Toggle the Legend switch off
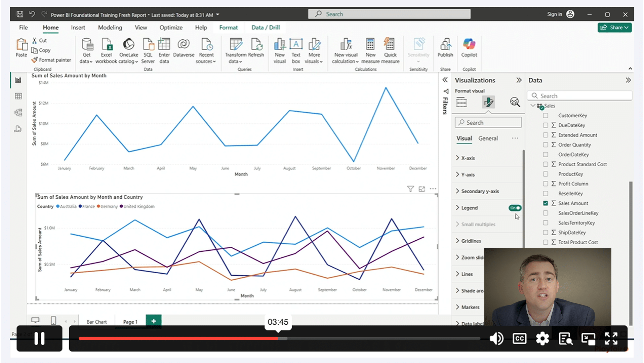Image resolution: width=644 pixels, height=363 pixels. 515,208
